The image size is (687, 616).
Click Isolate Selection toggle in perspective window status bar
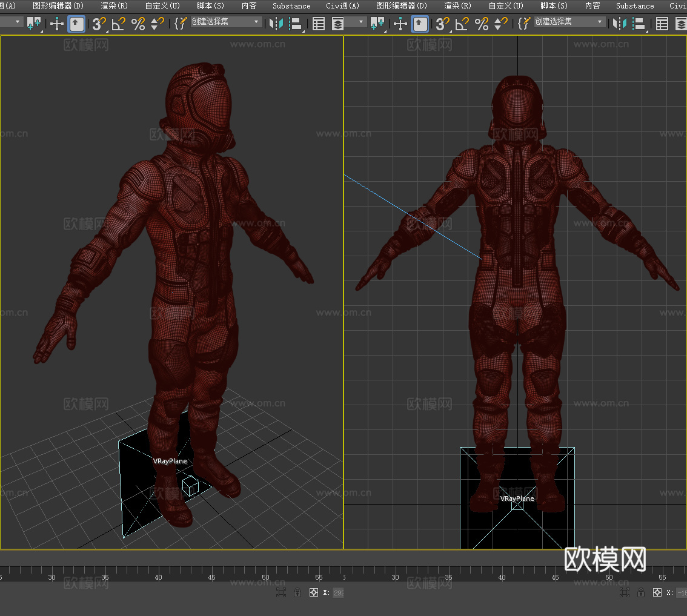(x=281, y=592)
